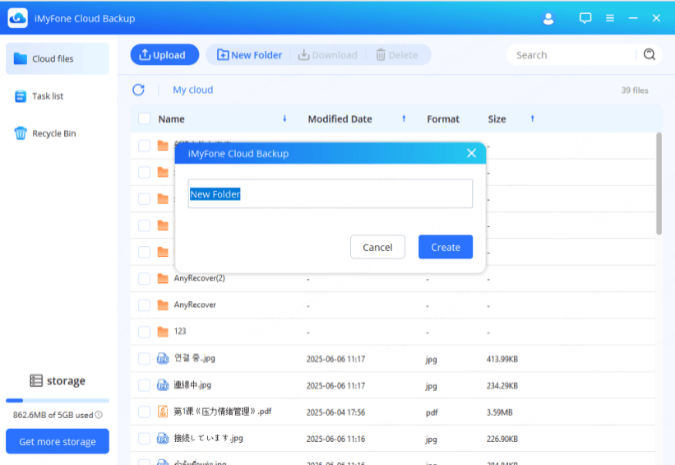Check the 연결 중.jpg checkbox
The width and height of the screenshot is (675, 465).
point(144,358)
